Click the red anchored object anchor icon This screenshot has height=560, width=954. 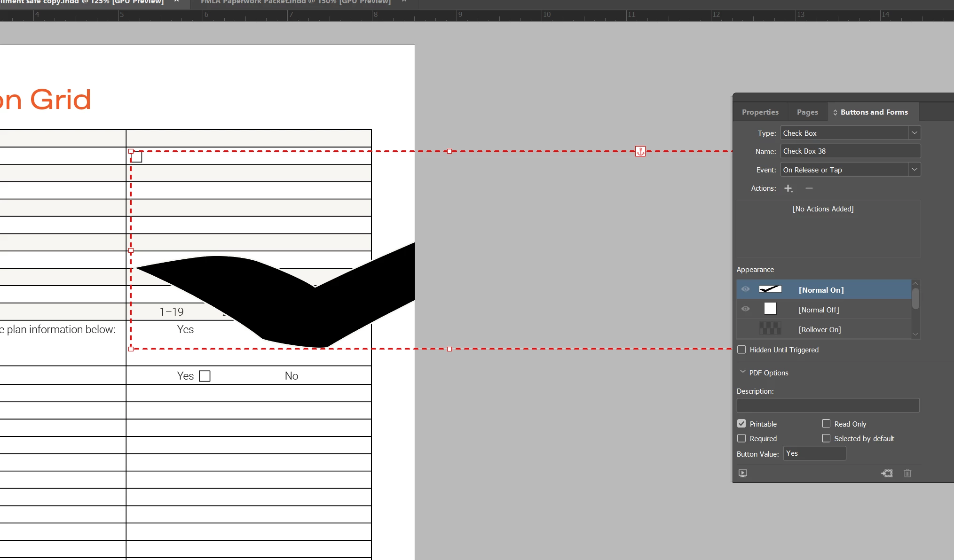coord(640,151)
